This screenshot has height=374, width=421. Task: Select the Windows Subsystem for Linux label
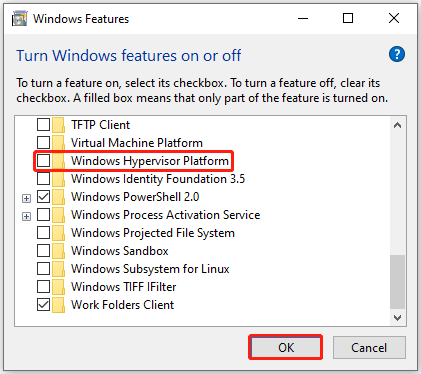(150, 269)
